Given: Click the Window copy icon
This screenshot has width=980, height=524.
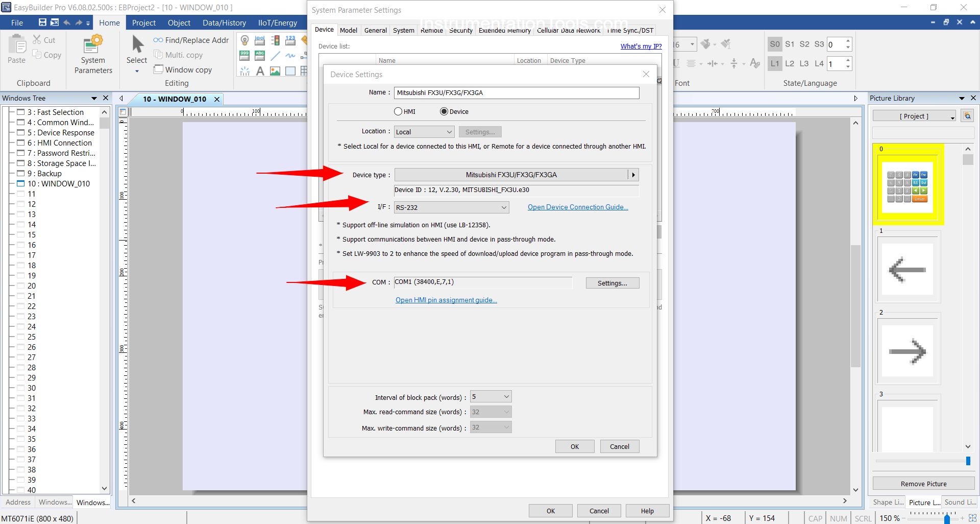Looking at the screenshot, I should click(158, 69).
